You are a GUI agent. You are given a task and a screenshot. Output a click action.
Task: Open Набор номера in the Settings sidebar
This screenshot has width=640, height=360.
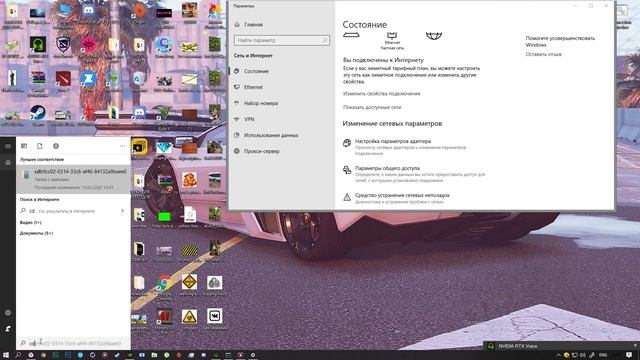click(x=261, y=103)
